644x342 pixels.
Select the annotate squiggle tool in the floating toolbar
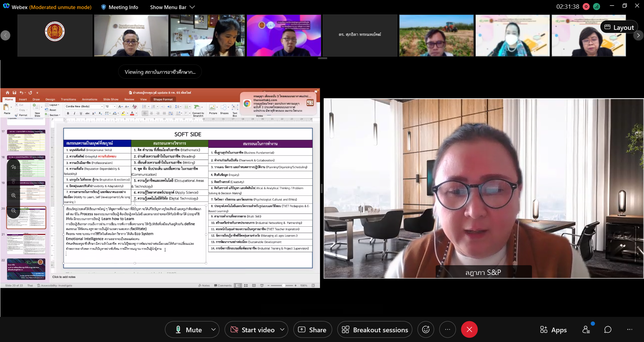point(13,167)
